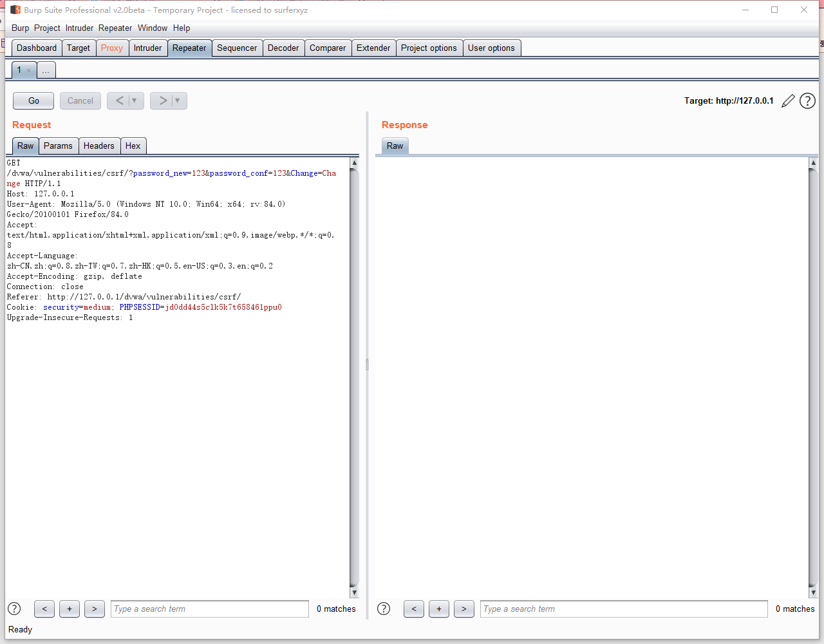Click the request pane scroll down arrow

tap(354, 592)
